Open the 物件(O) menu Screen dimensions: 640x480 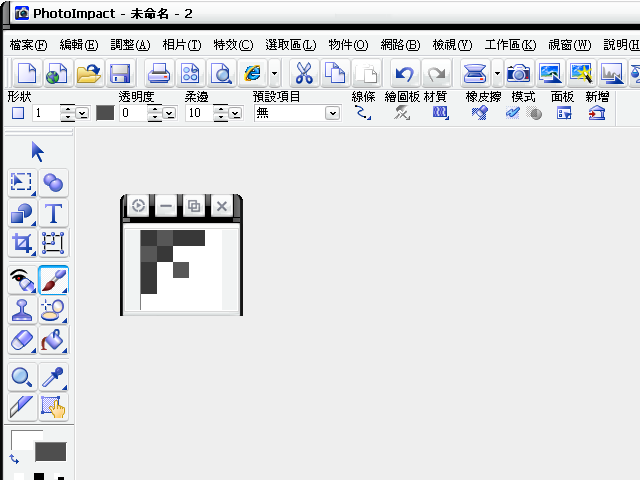pos(348,44)
